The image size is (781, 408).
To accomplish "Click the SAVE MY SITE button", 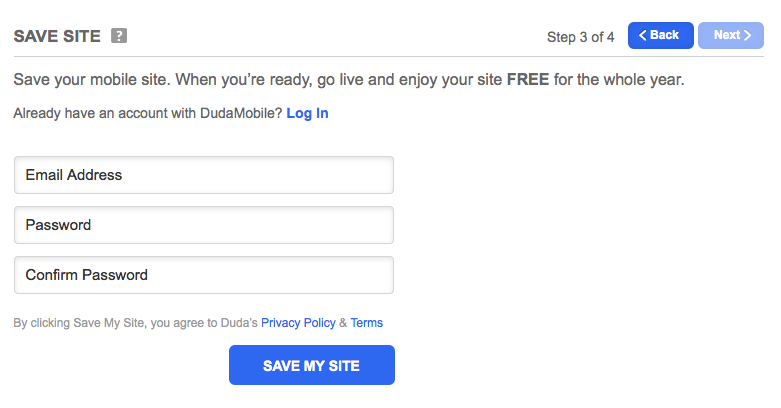I will [x=312, y=365].
